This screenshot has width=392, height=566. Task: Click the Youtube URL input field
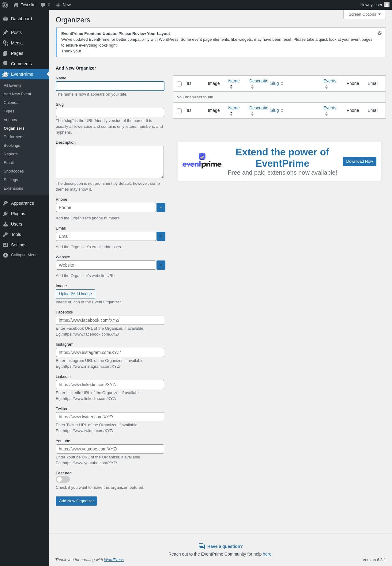point(110,449)
